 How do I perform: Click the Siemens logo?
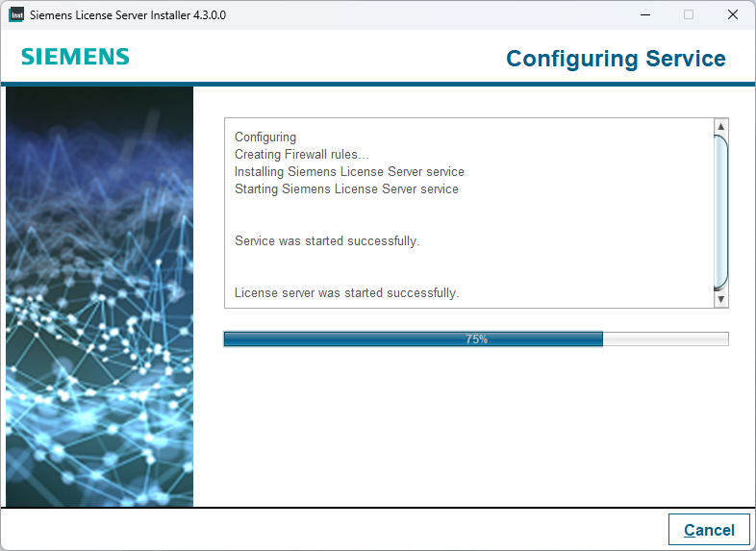tap(75, 57)
